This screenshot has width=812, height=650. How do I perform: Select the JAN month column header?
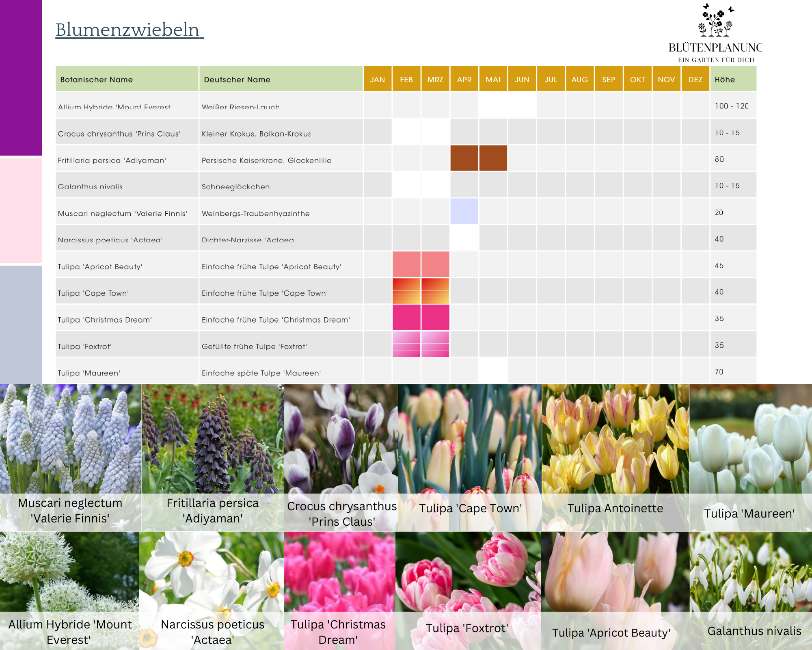pyautogui.click(x=377, y=79)
